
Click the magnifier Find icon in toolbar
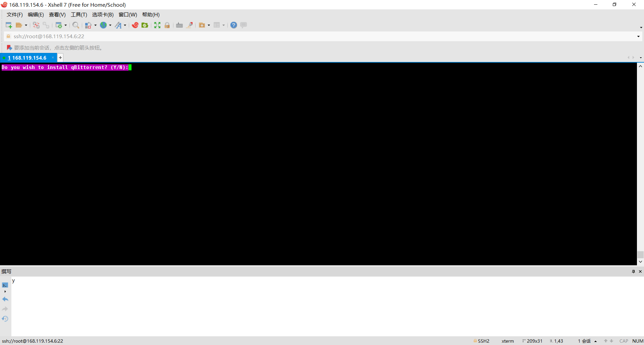click(x=76, y=25)
